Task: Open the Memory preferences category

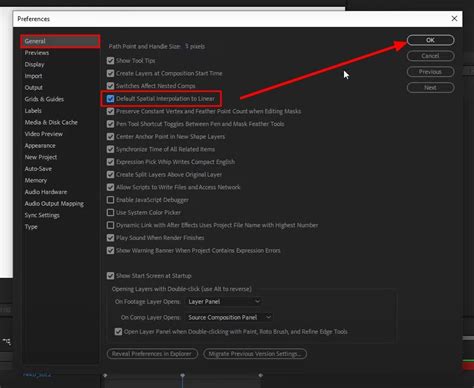Action: pos(36,180)
